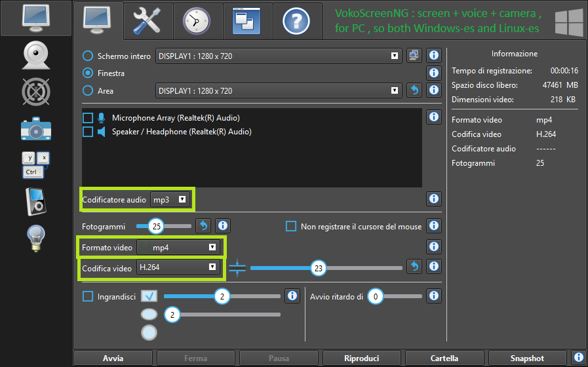Show info for Codifica video quality

pyautogui.click(x=434, y=267)
